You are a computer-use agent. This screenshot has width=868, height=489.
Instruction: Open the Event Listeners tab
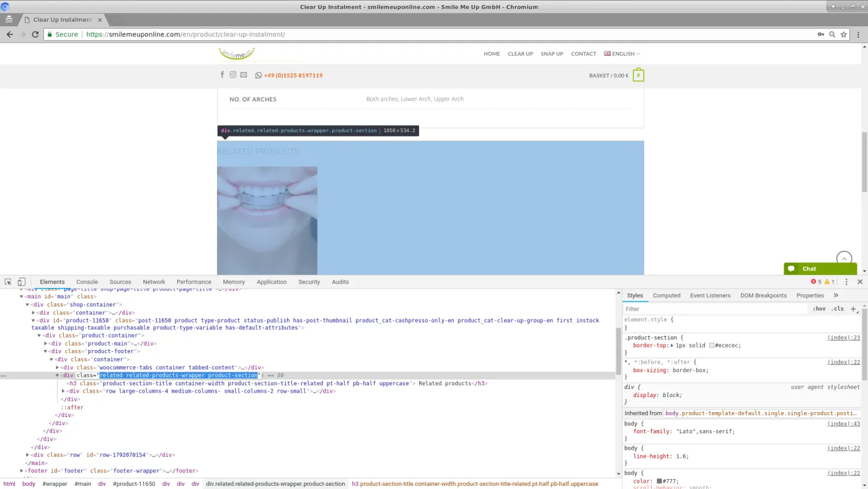710,295
